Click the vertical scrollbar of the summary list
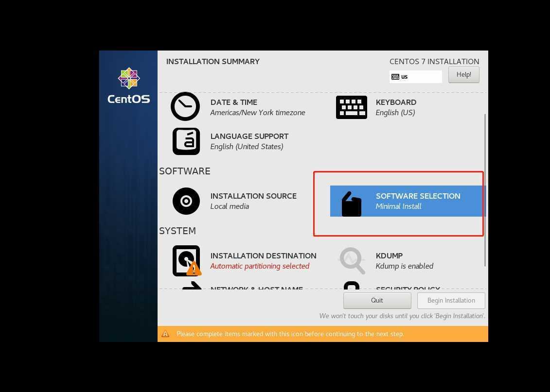The height and width of the screenshot is (392, 550). (x=485, y=190)
